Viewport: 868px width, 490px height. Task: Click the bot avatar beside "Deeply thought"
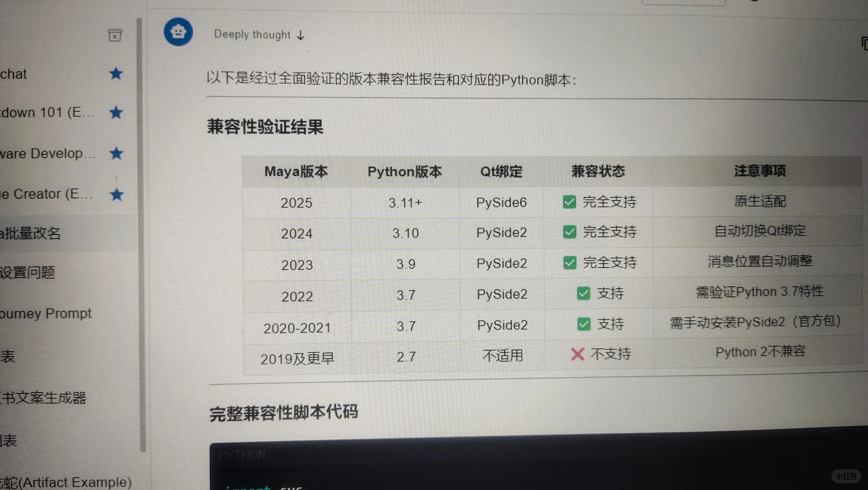(x=178, y=32)
